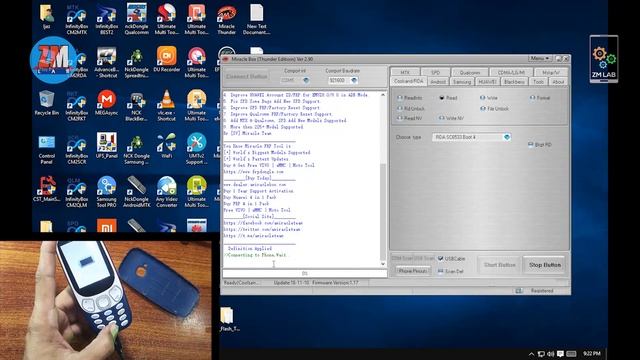
Task: Launch the CST_MainS desktop shortcut
Action: 47,189
